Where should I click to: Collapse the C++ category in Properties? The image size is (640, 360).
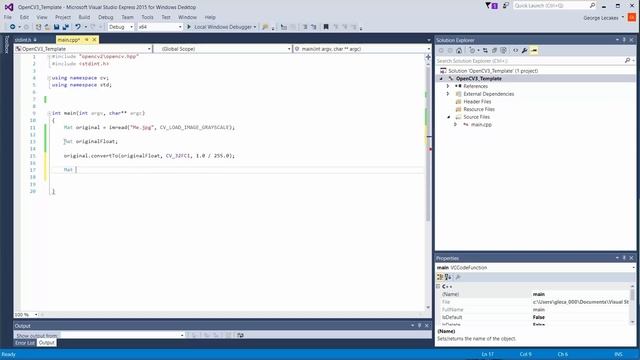pos(438,287)
